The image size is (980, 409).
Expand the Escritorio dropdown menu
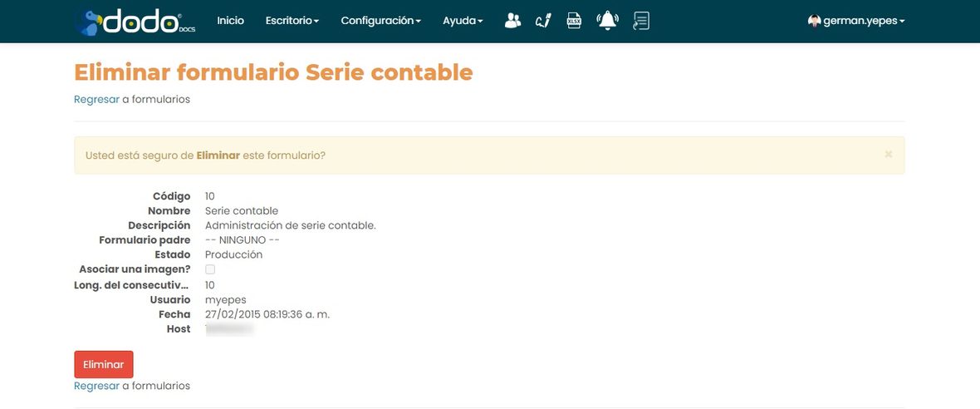[x=292, y=21]
